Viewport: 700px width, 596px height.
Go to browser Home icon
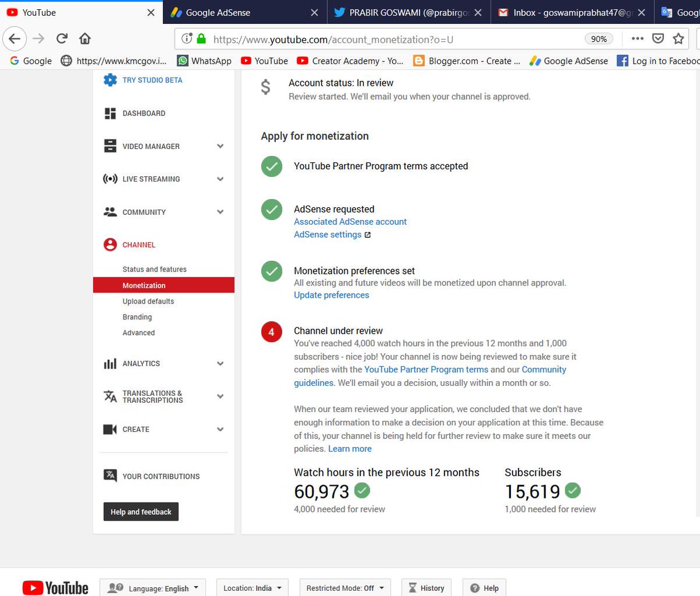(85, 39)
